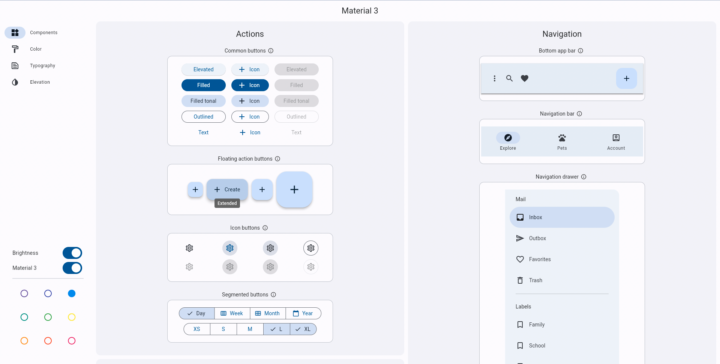
Task: Click the Outlined button
Action: click(x=203, y=117)
